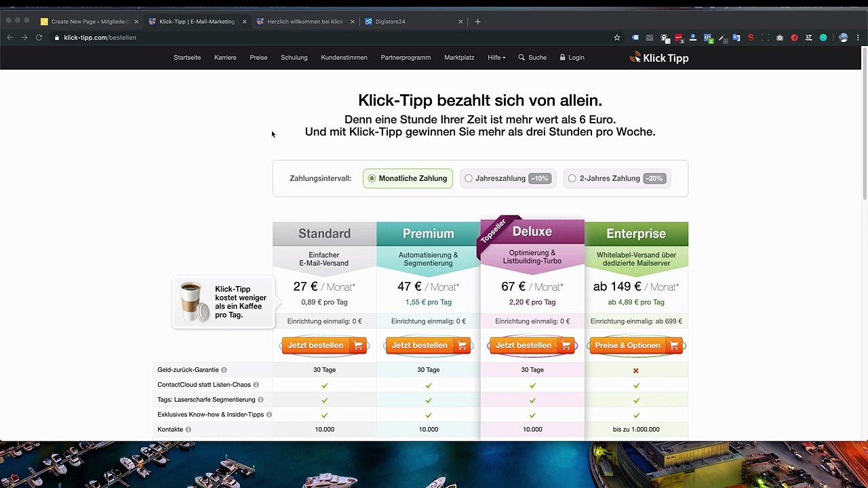Click info icon next to Kontakte
This screenshot has width=868, height=488.
click(189, 430)
